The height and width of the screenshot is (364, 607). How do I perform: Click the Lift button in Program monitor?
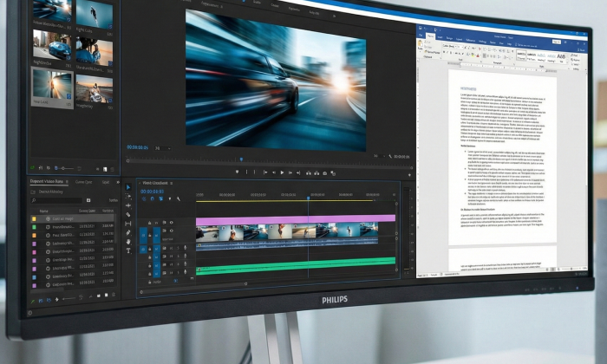tap(309, 173)
